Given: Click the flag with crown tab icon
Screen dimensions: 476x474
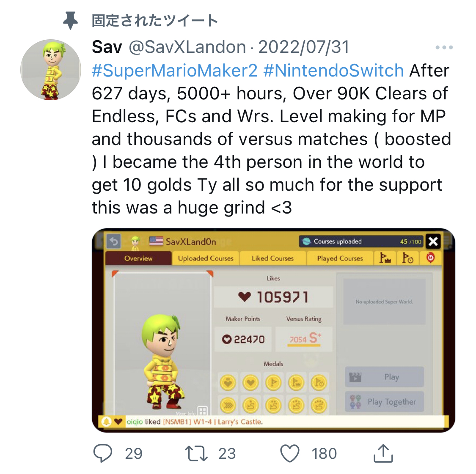Looking at the screenshot, I should tap(385, 258).
